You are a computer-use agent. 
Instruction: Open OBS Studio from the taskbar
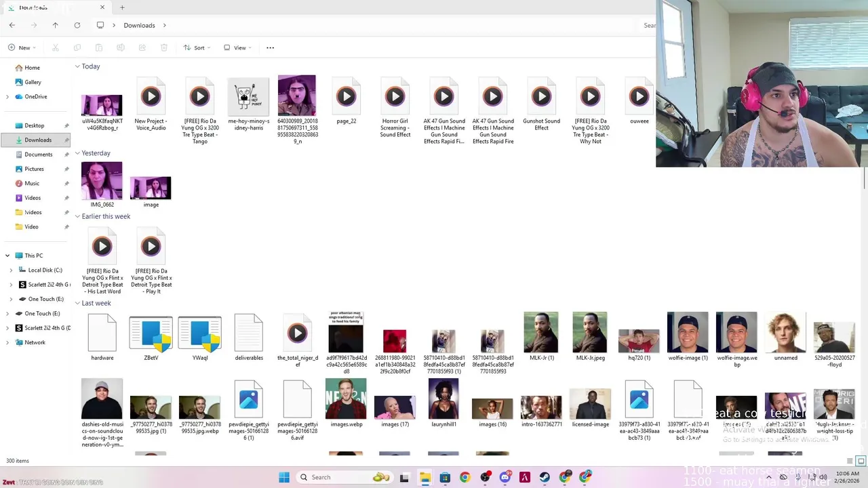[485, 477]
